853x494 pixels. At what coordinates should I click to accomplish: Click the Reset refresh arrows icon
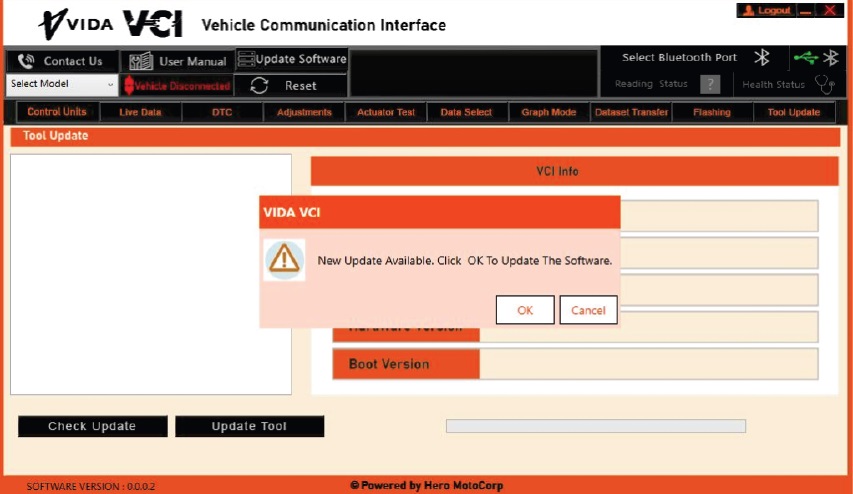pos(259,86)
